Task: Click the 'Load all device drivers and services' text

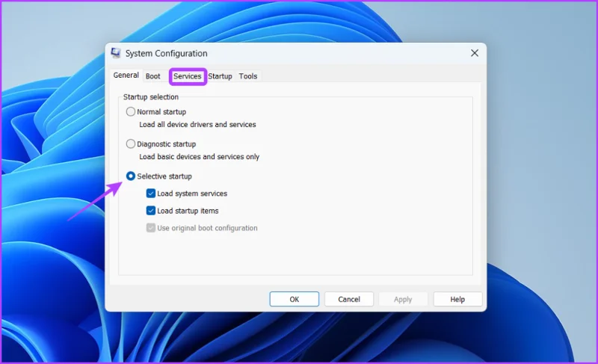Action: click(x=197, y=125)
